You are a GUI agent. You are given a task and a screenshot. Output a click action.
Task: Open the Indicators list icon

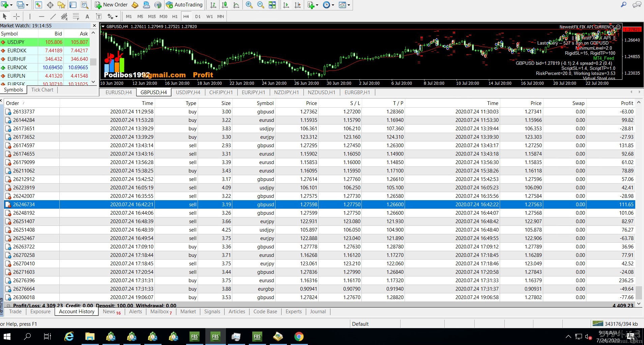[x=311, y=5]
